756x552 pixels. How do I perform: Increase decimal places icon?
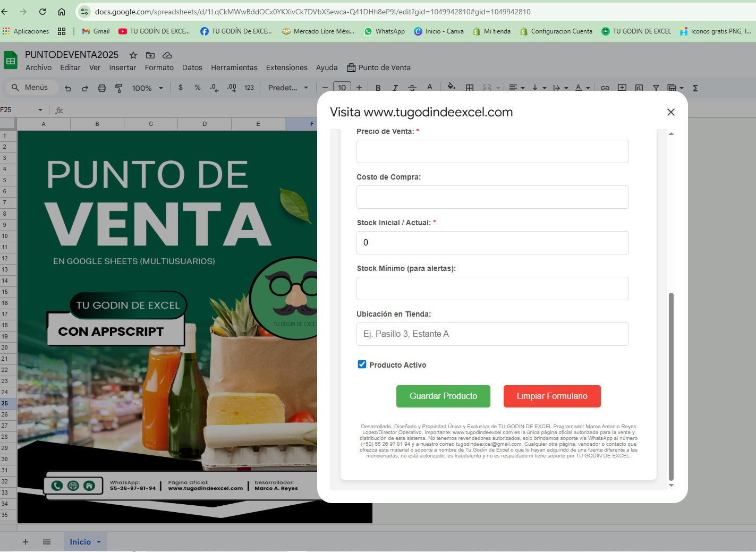[232, 88]
